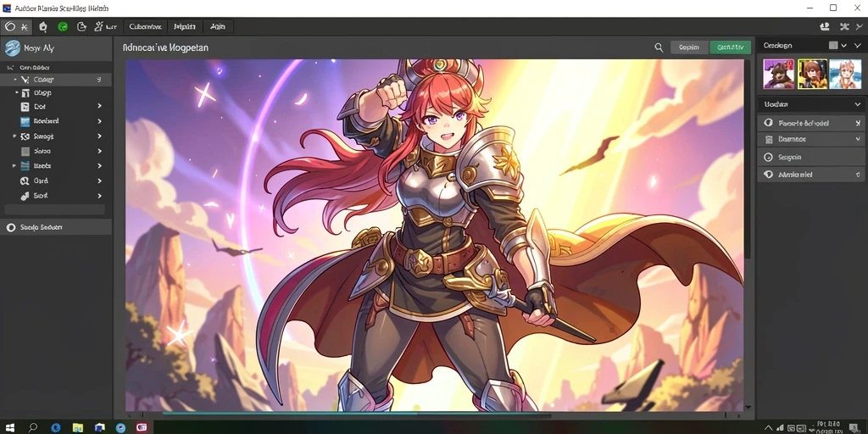
Task: Toggle the half-circle icon in first right row
Action: click(x=768, y=123)
